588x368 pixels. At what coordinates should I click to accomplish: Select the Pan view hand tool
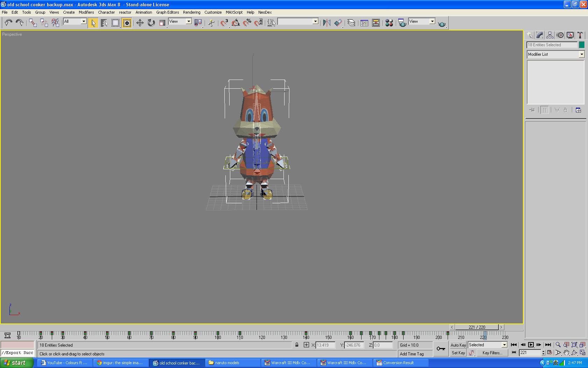click(566, 353)
